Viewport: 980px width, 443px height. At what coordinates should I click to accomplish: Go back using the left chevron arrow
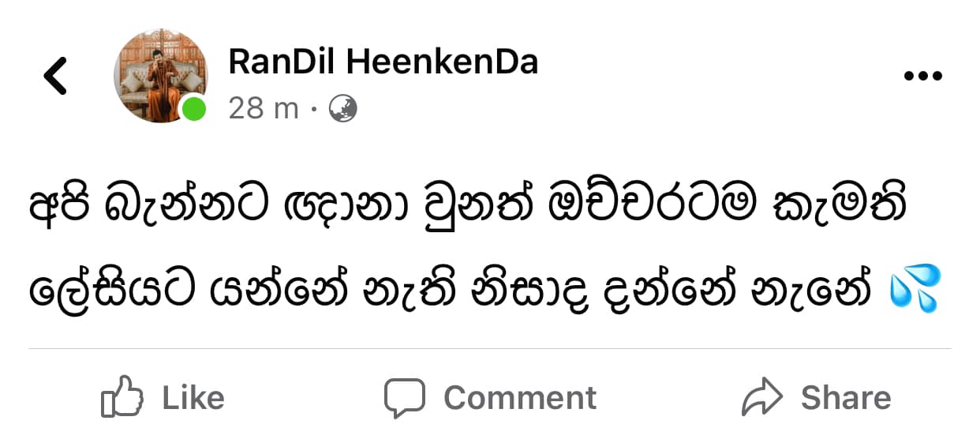coord(55,77)
